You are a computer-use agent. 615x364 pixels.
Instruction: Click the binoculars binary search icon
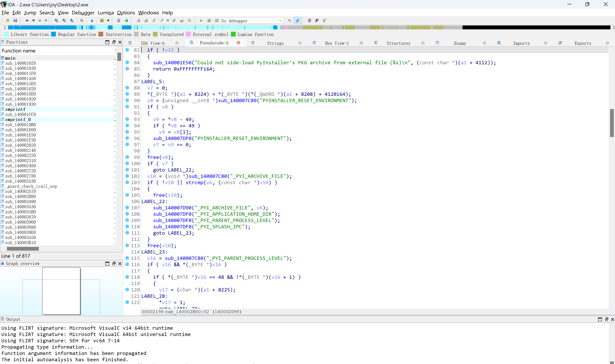72,21
